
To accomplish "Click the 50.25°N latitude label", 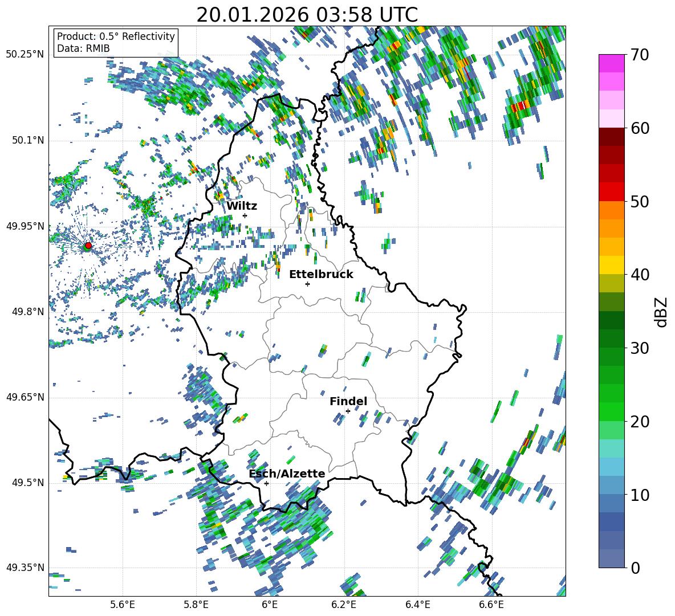I will click(25, 55).
